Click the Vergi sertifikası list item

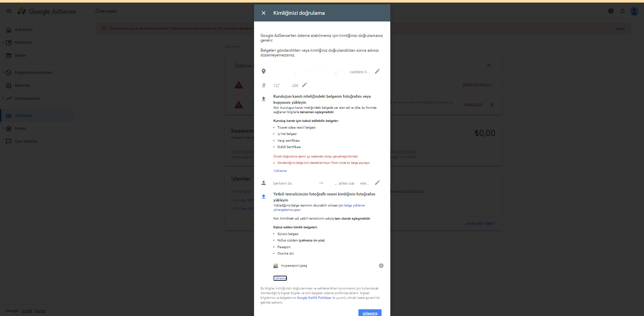(288, 141)
